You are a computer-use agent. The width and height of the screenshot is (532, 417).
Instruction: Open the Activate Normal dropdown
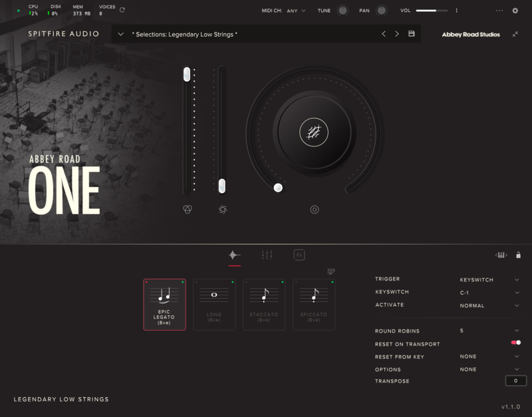(x=489, y=305)
